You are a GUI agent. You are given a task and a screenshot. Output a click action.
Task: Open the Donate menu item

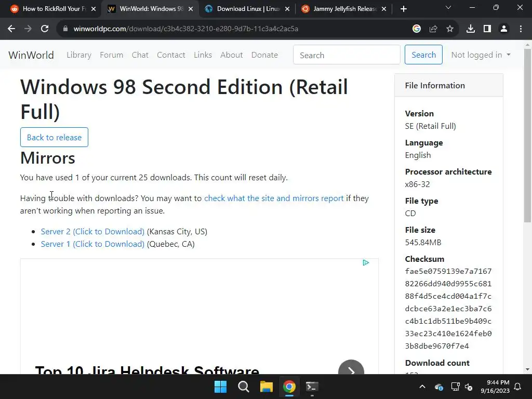[x=264, y=55]
